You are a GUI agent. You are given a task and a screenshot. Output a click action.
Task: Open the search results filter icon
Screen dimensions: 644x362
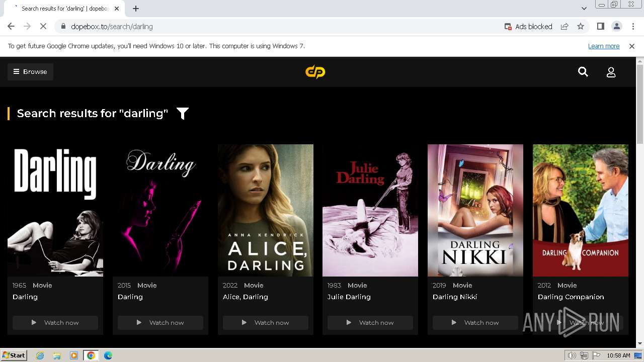tap(183, 114)
